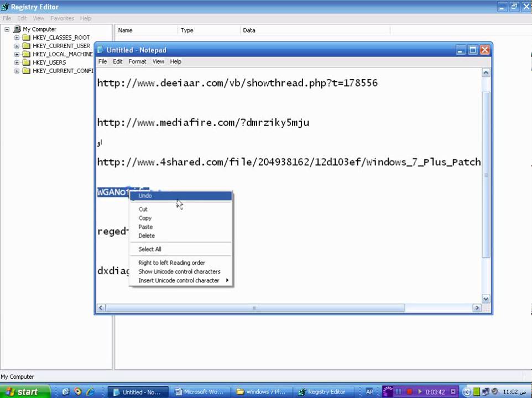Toggle Right to left Reading order

[181, 263]
